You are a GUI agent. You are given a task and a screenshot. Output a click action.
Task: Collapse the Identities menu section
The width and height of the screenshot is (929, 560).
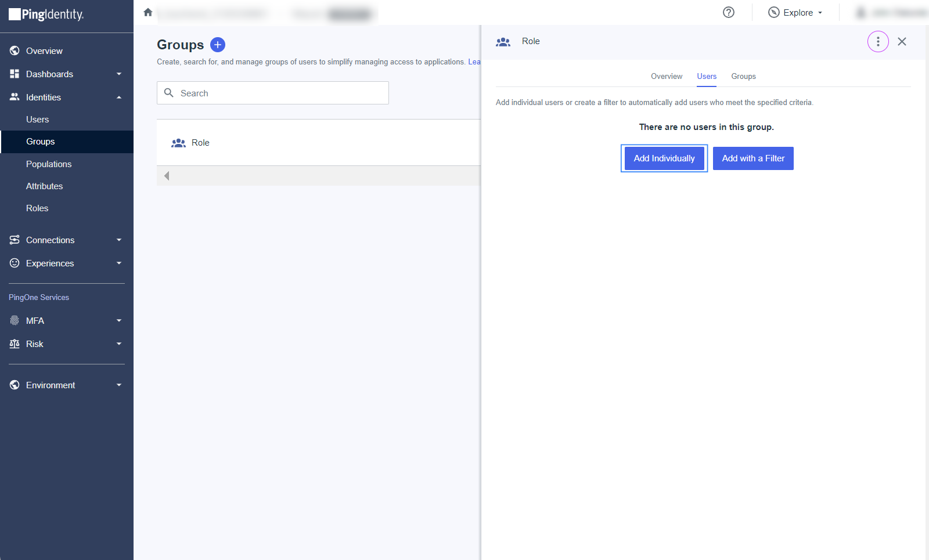118,97
